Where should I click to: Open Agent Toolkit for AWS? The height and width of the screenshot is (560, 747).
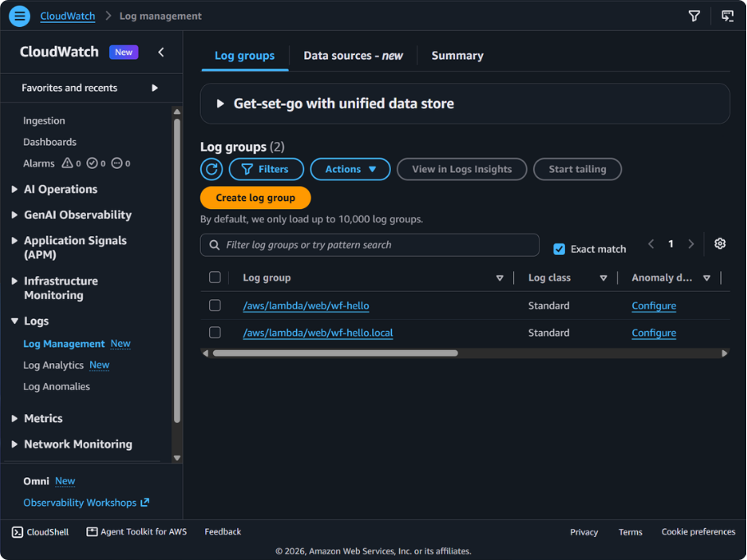pyautogui.click(x=137, y=532)
